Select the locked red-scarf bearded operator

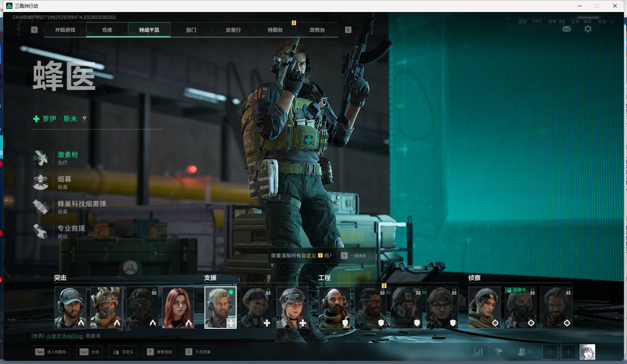pyautogui.click(x=556, y=307)
